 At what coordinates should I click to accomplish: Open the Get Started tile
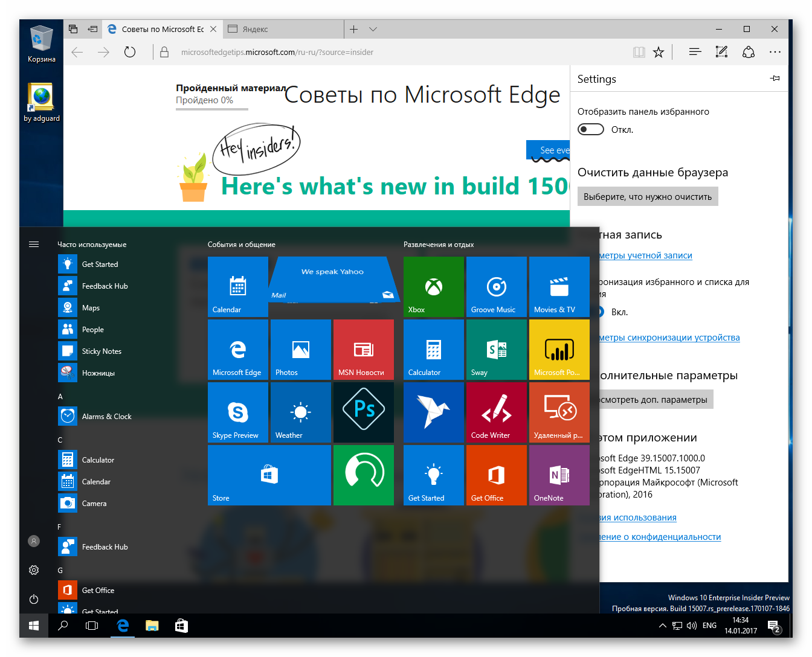pos(434,475)
